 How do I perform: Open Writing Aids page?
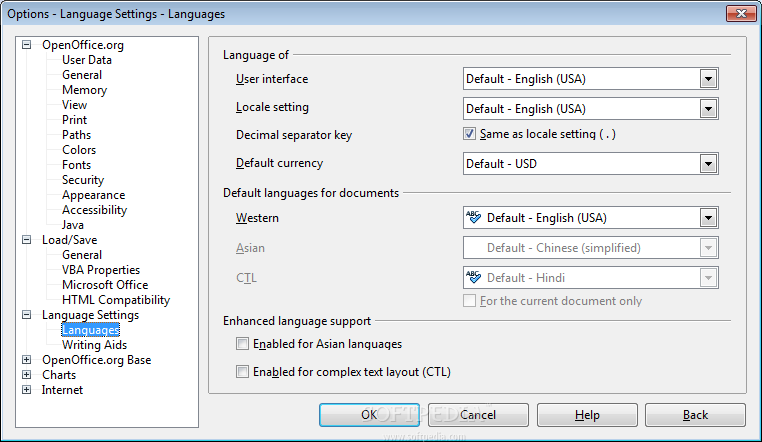coord(95,345)
